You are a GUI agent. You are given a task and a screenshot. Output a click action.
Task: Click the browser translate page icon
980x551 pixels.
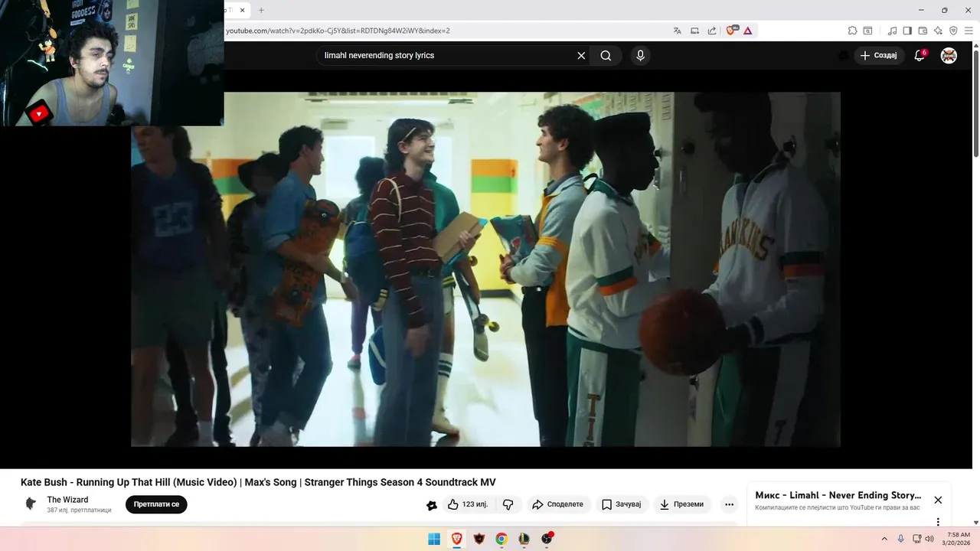(677, 31)
